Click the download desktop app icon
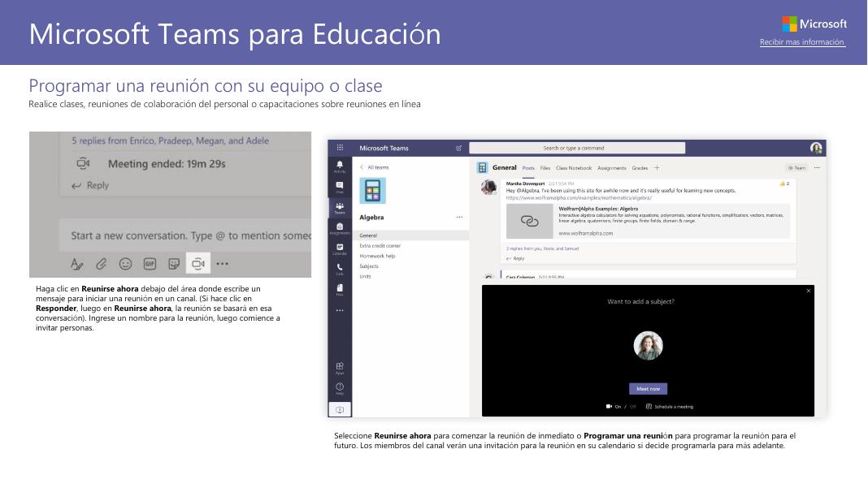 coord(340,409)
